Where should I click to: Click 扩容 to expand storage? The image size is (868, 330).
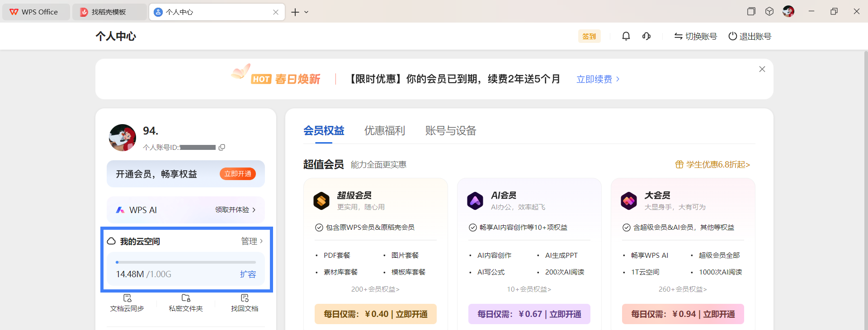(x=248, y=274)
